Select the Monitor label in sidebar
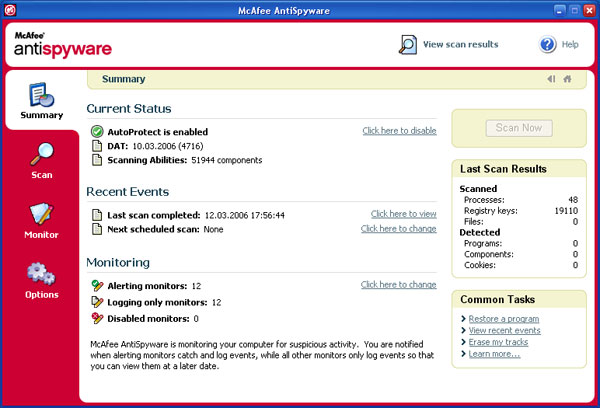Viewport: 600px width, 408px height. (x=41, y=235)
